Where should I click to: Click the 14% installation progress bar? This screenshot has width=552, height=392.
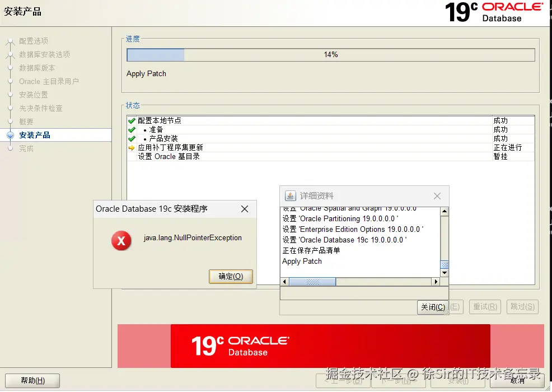tap(330, 54)
